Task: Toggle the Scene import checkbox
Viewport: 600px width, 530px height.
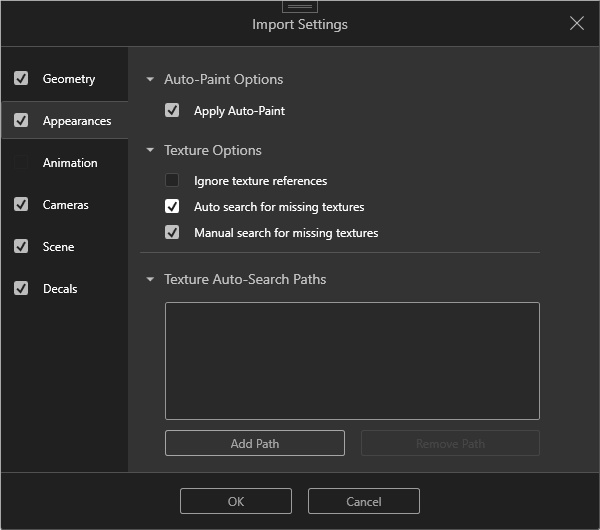Action: point(21,246)
